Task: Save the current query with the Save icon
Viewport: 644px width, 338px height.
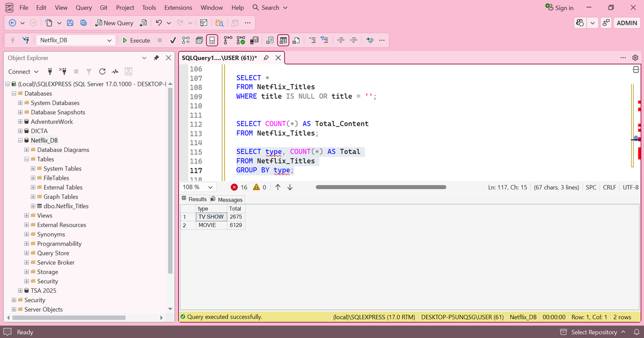Action: 70,23
